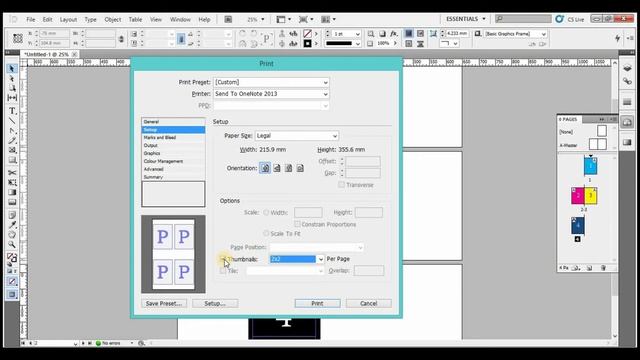
Task: Open the Page Position dropdown
Action: [x=316, y=247]
